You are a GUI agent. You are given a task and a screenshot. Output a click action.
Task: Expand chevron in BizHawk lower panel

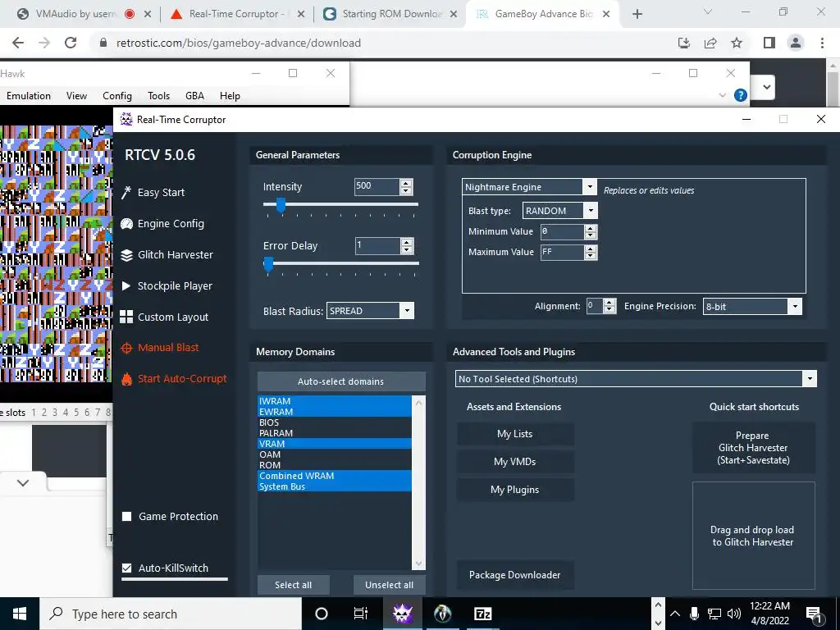(23, 482)
